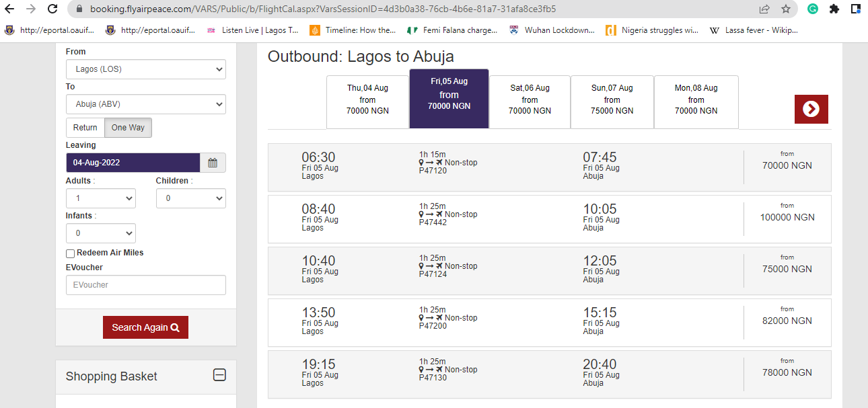Click into the EVoucher input field
The height and width of the screenshot is (408, 868).
pyautogui.click(x=146, y=285)
